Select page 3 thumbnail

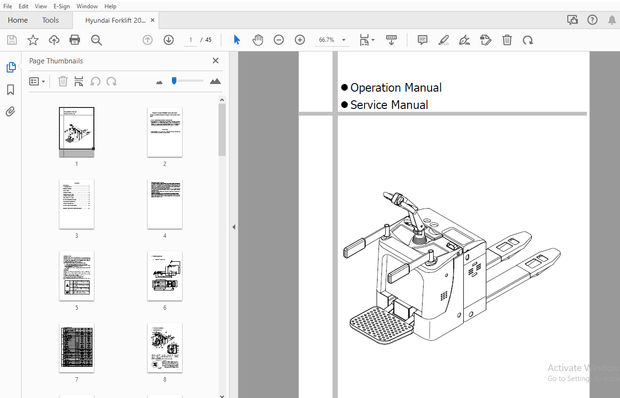point(77,204)
